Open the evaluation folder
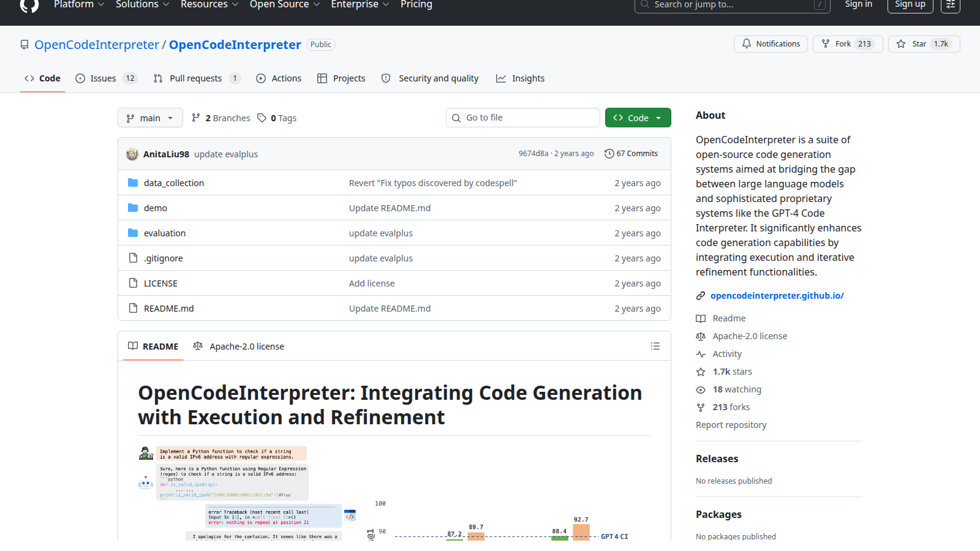 coord(165,233)
